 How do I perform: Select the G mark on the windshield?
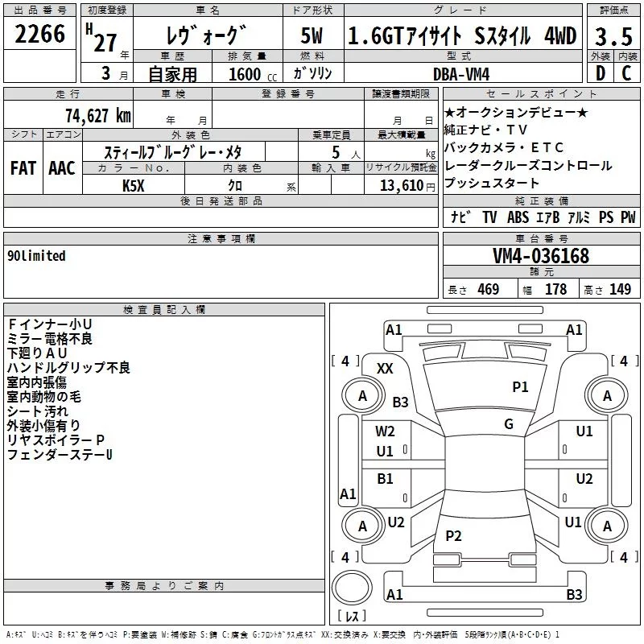point(509,424)
